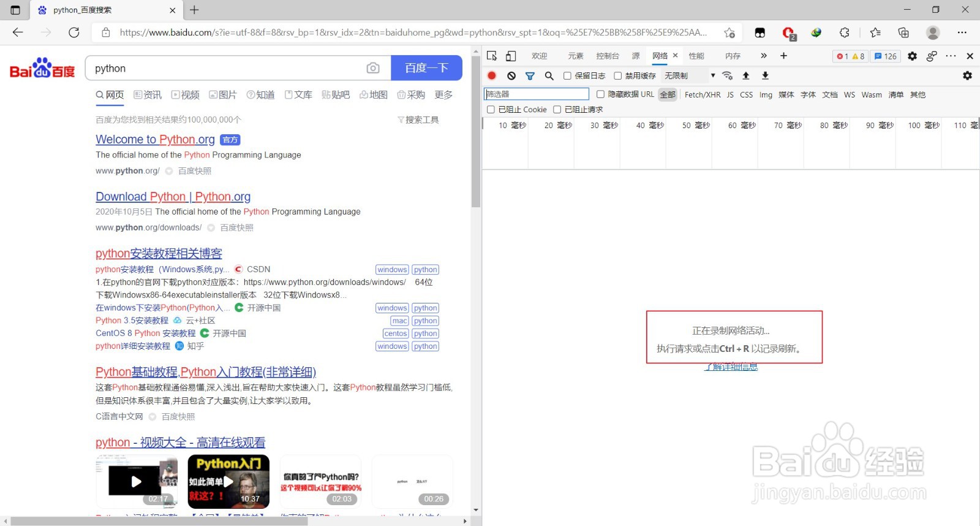The width and height of the screenshot is (980, 526).
Task: Open DevTools customize menu three dots
Action: [x=951, y=56]
